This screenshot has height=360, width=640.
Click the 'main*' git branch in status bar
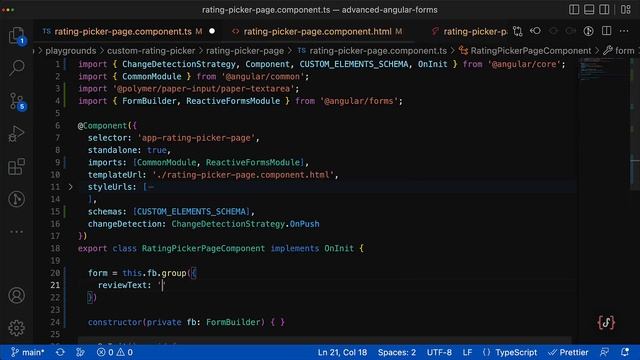(x=28, y=352)
